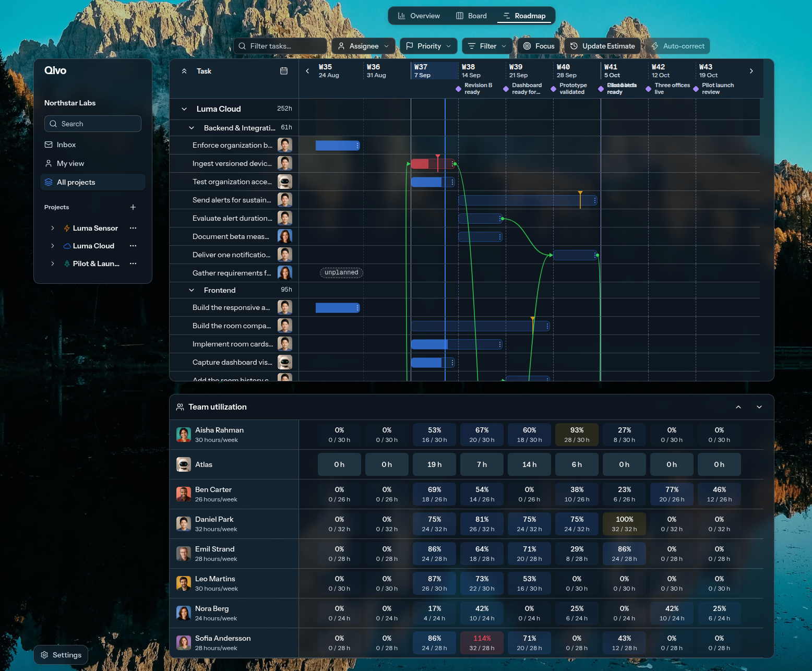The width and height of the screenshot is (812, 671).
Task: Click the unplanned tag on Gather requirements
Action: pyautogui.click(x=341, y=272)
